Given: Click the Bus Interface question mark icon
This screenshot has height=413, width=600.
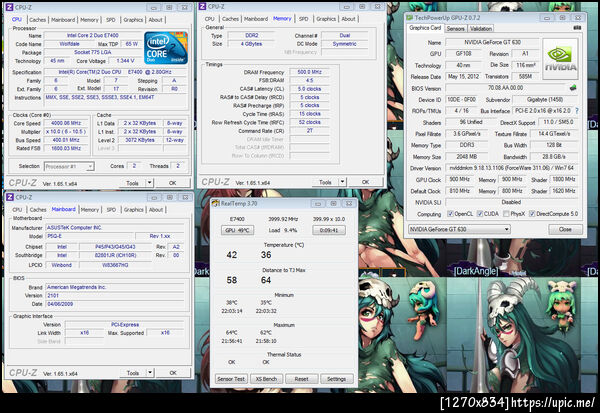Looking at the screenshot, I should tap(577, 111).
